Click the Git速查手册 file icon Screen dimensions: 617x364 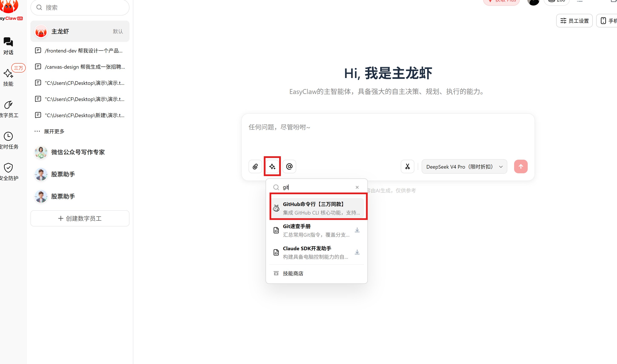(276, 230)
